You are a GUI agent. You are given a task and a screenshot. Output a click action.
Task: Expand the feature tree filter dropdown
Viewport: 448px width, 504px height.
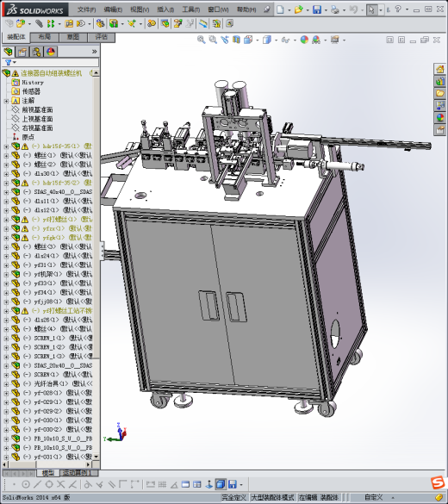pyautogui.click(x=15, y=62)
